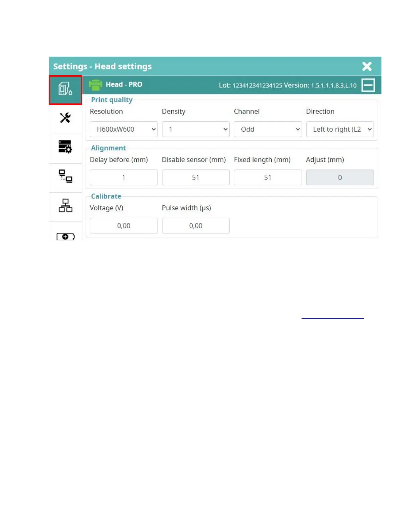The width and height of the screenshot is (411, 532).
Task: Close the Settings dialog with the X
Action: click(367, 66)
